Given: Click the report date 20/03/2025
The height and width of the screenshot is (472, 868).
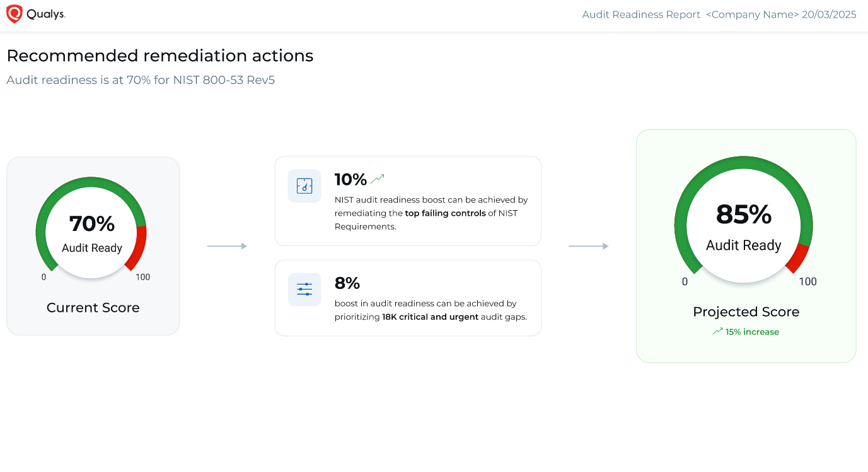Looking at the screenshot, I should (829, 15).
